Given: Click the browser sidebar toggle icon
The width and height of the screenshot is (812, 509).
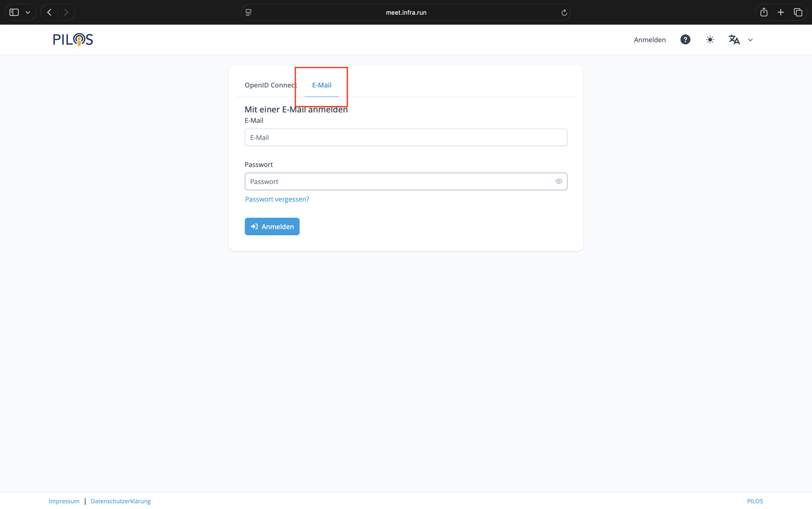Looking at the screenshot, I should click(14, 13).
